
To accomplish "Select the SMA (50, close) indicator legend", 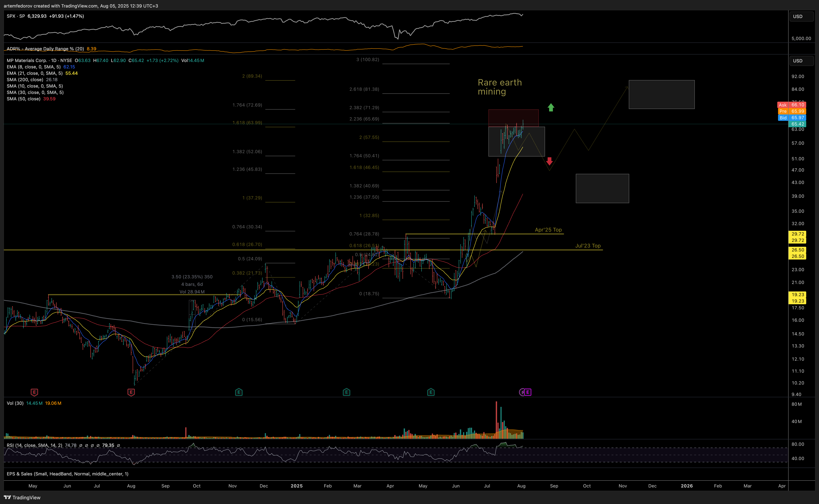I will point(24,99).
